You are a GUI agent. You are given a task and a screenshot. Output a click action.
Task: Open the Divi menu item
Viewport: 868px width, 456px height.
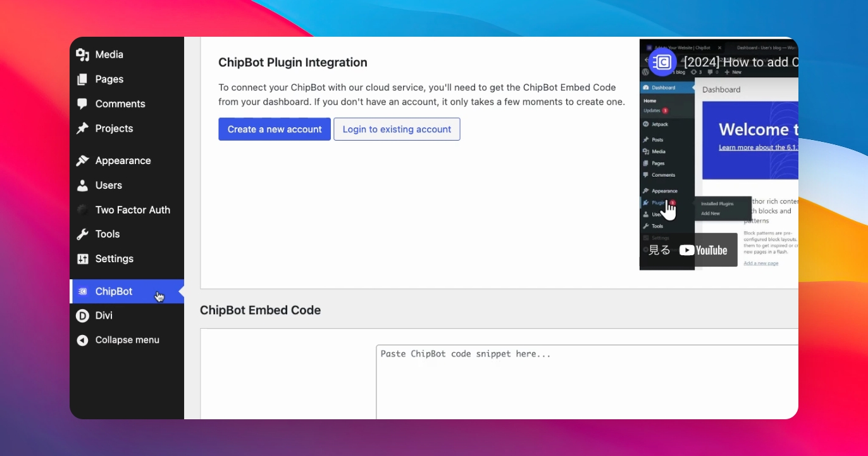127,315
